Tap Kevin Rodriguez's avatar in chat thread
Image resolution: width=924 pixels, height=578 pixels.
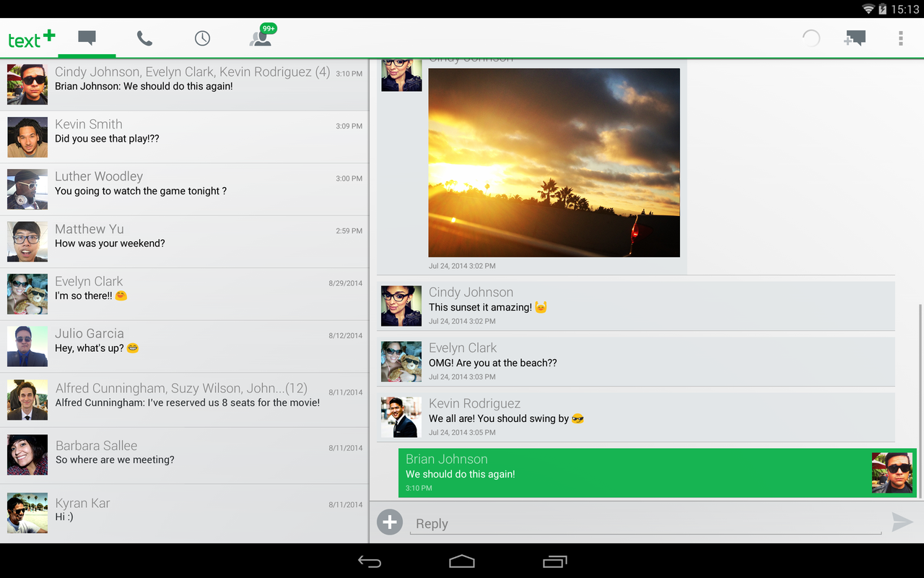tap(401, 418)
